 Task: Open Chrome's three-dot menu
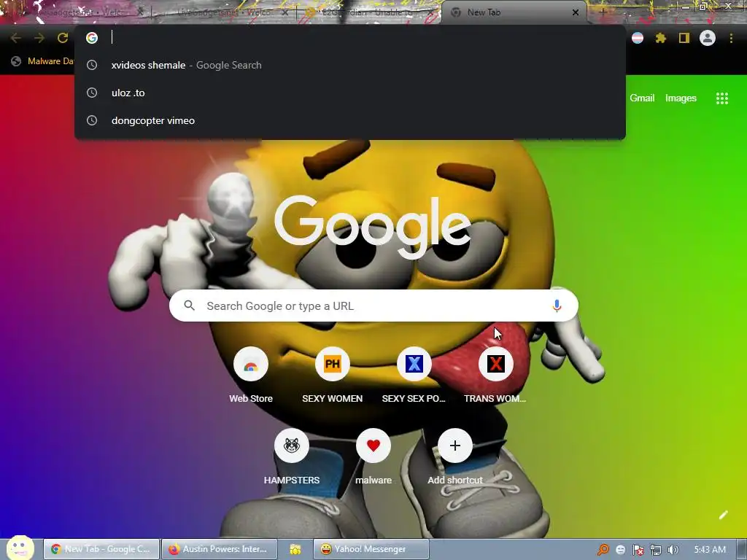point(731,38)
